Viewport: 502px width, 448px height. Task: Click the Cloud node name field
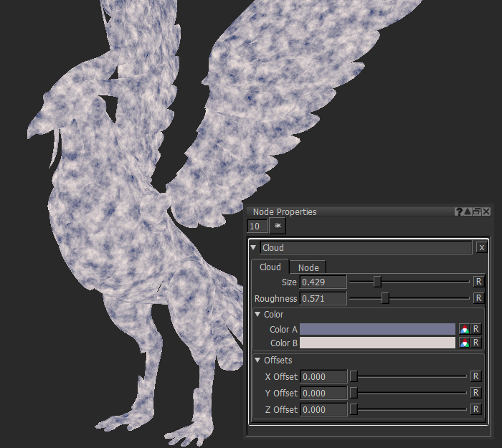tap(366, 248)
